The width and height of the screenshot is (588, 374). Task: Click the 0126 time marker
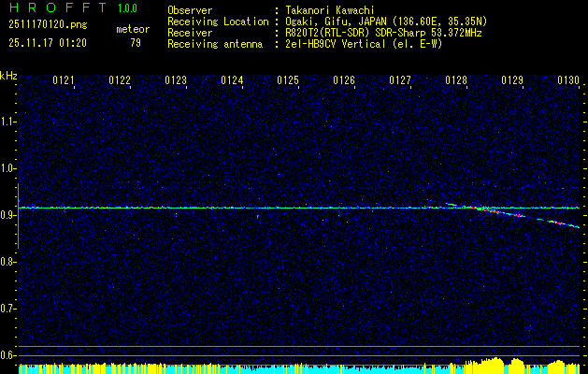coord(344,80)
